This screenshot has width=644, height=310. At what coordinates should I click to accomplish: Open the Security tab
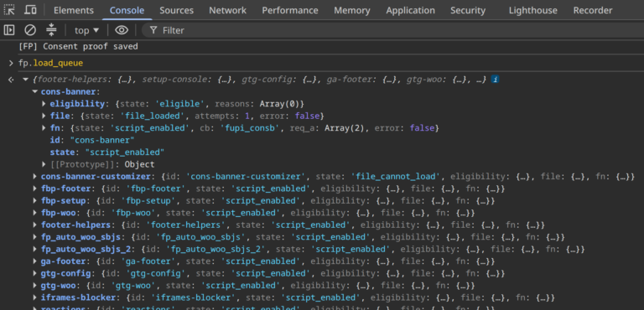tap(468, 10)
